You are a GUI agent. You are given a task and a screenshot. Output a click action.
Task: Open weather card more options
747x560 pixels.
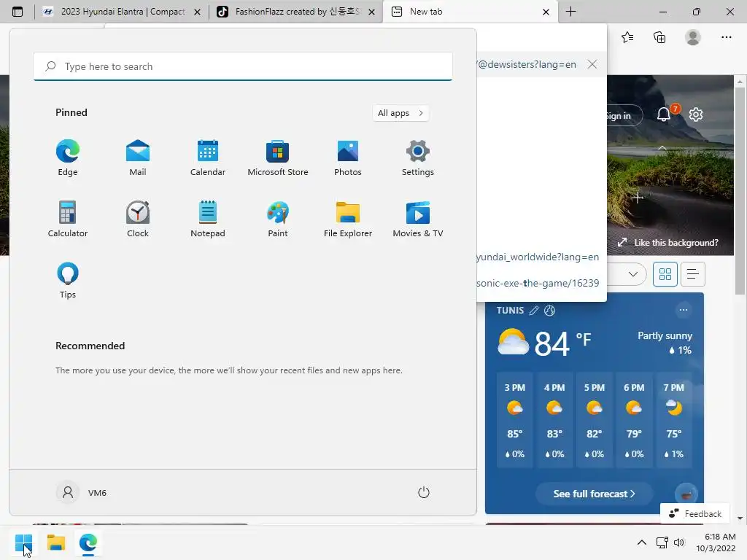coord(683,310)
